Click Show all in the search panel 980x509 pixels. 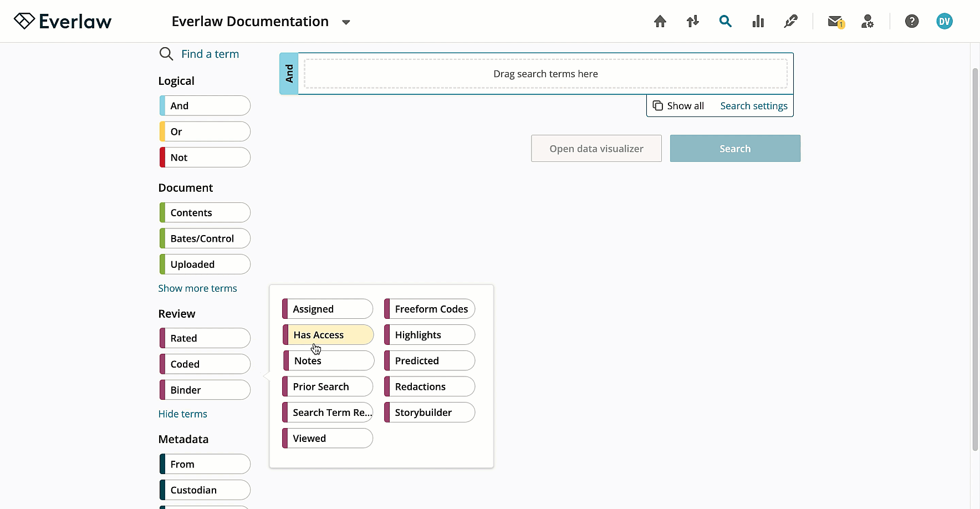(685, 105)
